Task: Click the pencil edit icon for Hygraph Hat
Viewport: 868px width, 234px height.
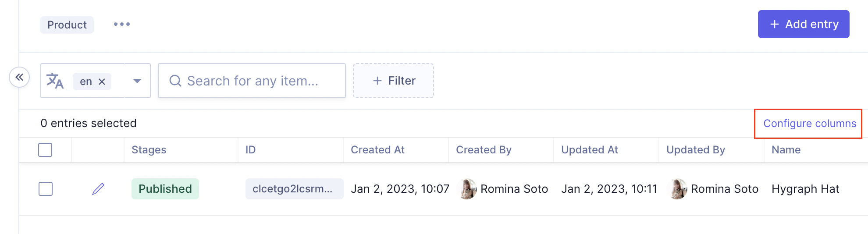Action: tap(98, 189)
